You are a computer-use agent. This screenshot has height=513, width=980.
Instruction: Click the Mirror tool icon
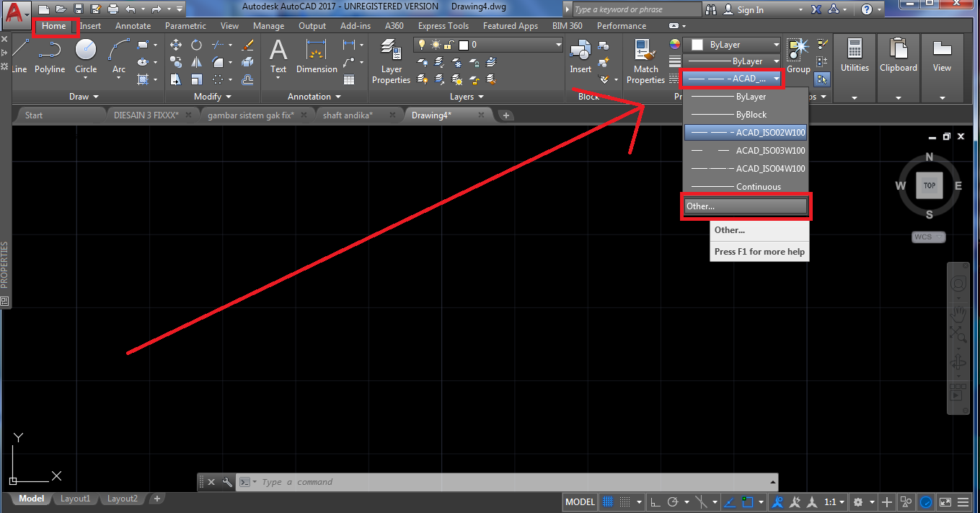point(196,62)
